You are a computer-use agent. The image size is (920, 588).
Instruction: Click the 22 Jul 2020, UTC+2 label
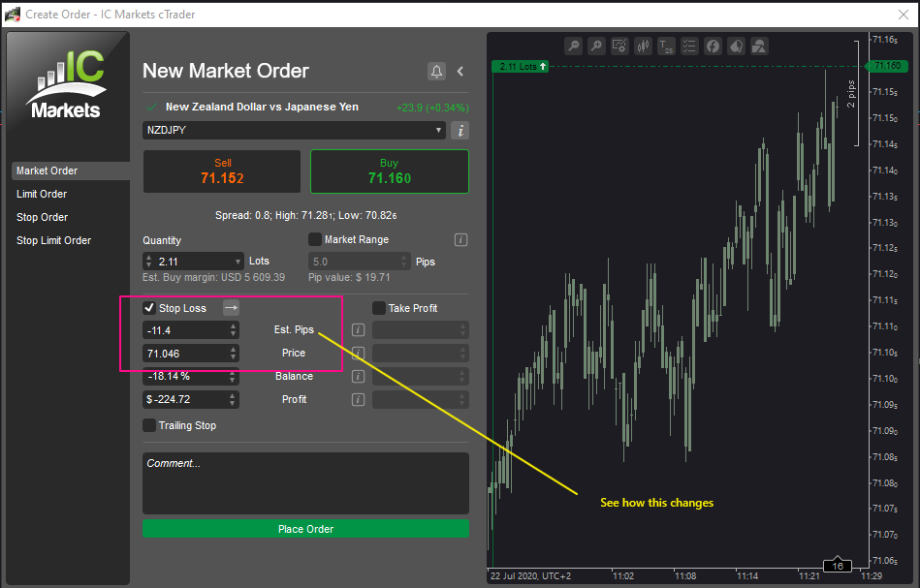[530, 575]
